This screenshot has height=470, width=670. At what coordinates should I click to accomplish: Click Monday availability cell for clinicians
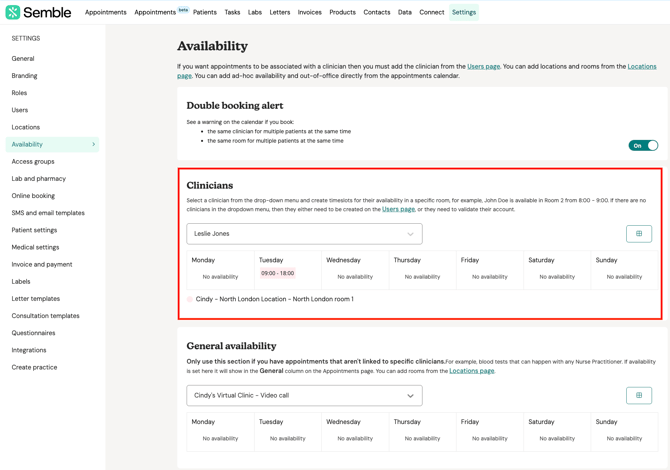220,270
